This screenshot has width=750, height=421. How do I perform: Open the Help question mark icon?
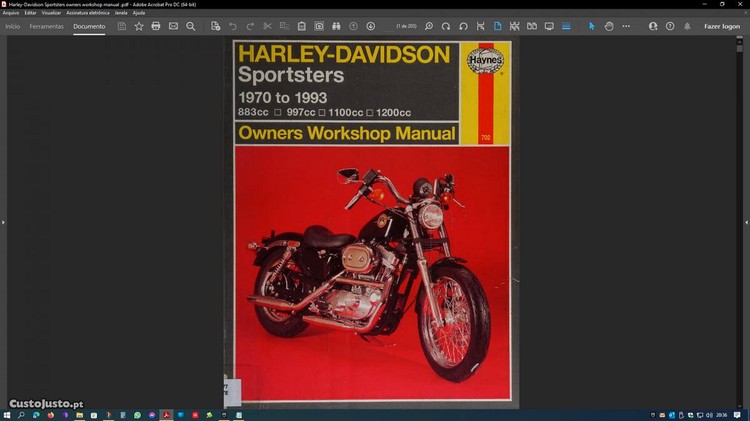(670, 26)
